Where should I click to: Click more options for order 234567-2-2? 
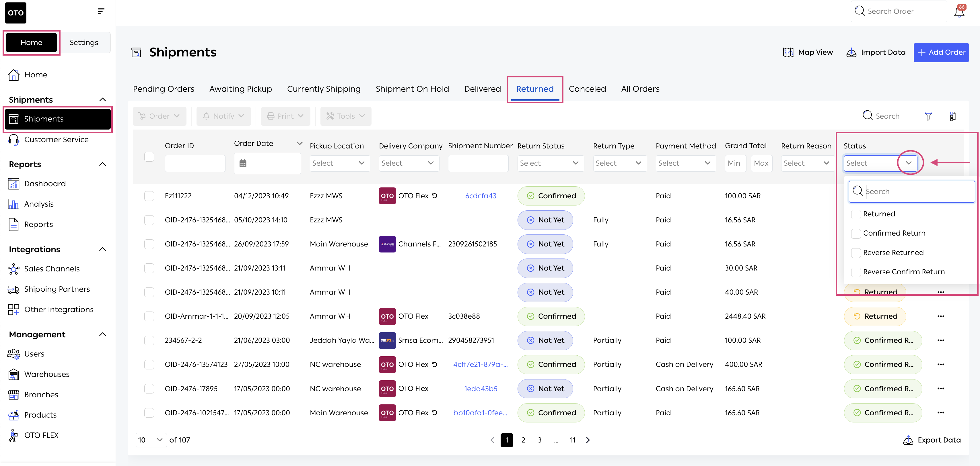941,340
